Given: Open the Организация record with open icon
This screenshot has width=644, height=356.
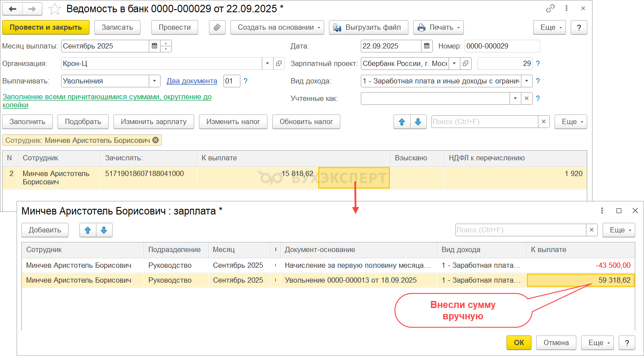Looking at the screenshot, I should (279, 63).
